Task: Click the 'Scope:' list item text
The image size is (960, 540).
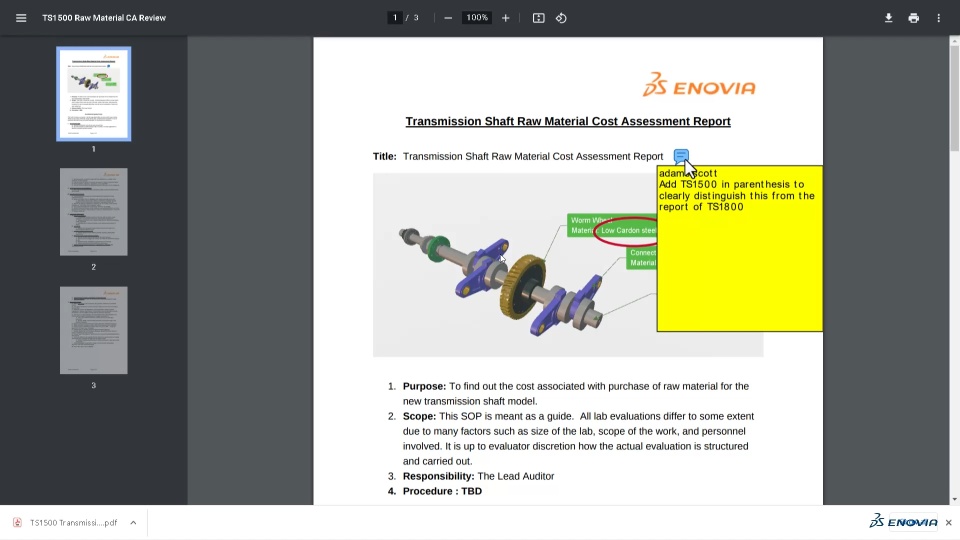Action: (578, 438)
